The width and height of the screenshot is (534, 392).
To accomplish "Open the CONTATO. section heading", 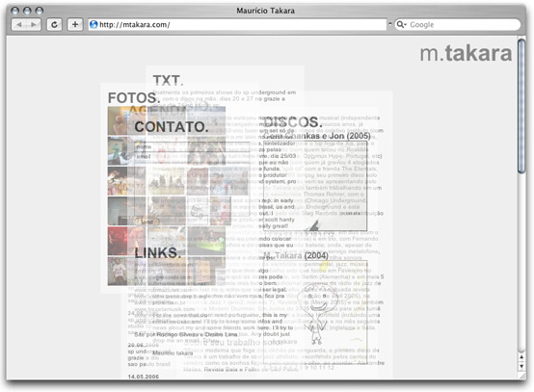I will pos(172,127).
